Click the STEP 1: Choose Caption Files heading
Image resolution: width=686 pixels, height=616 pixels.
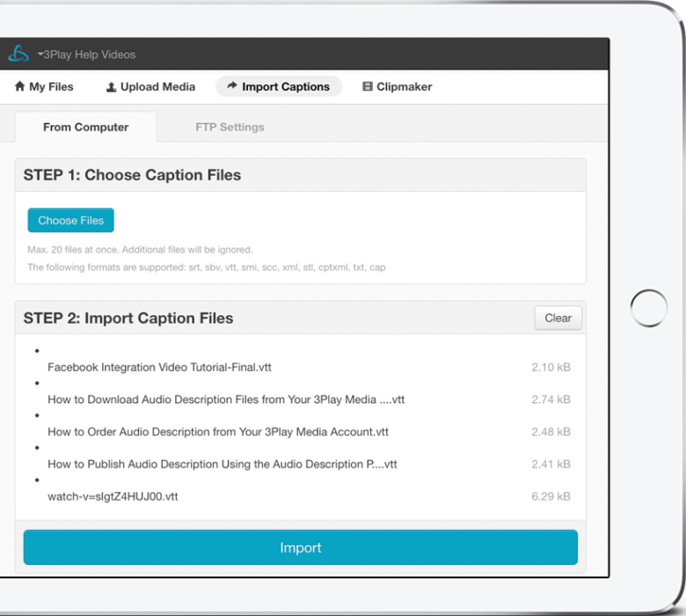click(x=132, y=175)
